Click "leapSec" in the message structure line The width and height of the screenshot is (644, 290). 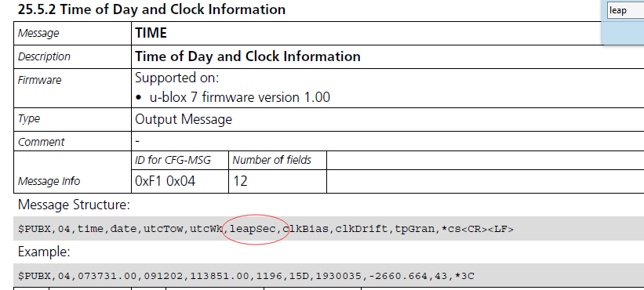252,228
